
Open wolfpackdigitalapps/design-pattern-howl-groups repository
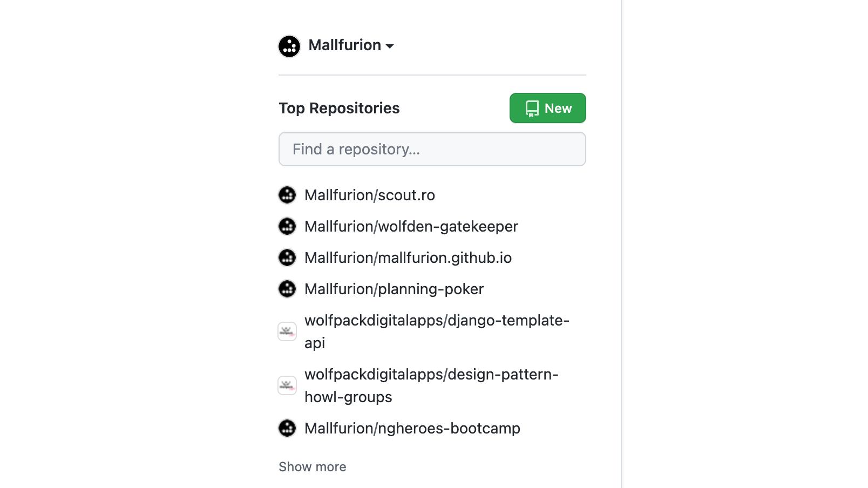coord(431,385)
